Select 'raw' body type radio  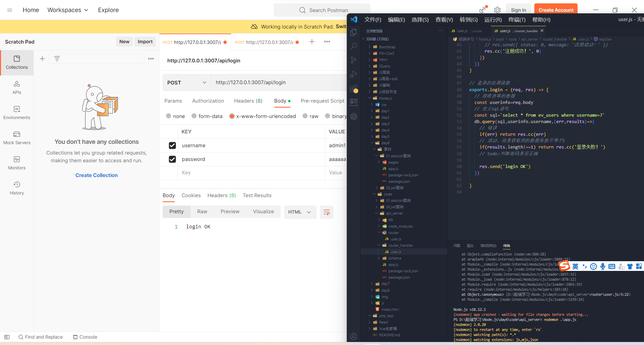pos(305,116)
